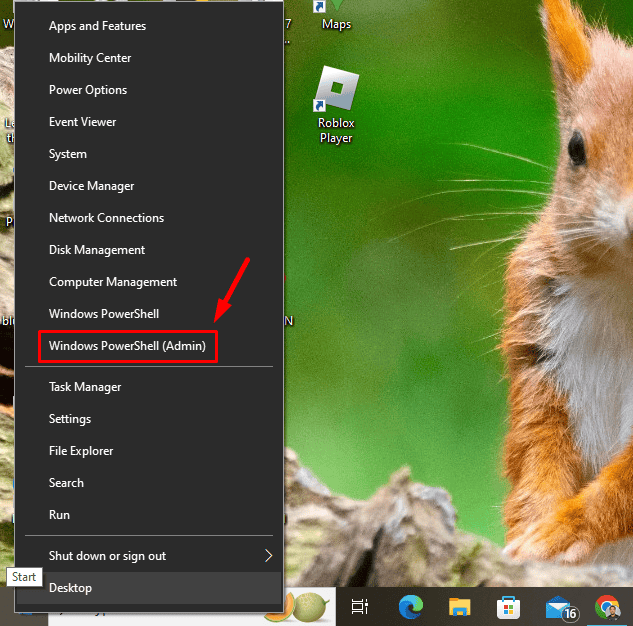Select Disk Management
The width and height of the screenshot is (633, 626).
(x=97, y=250)
